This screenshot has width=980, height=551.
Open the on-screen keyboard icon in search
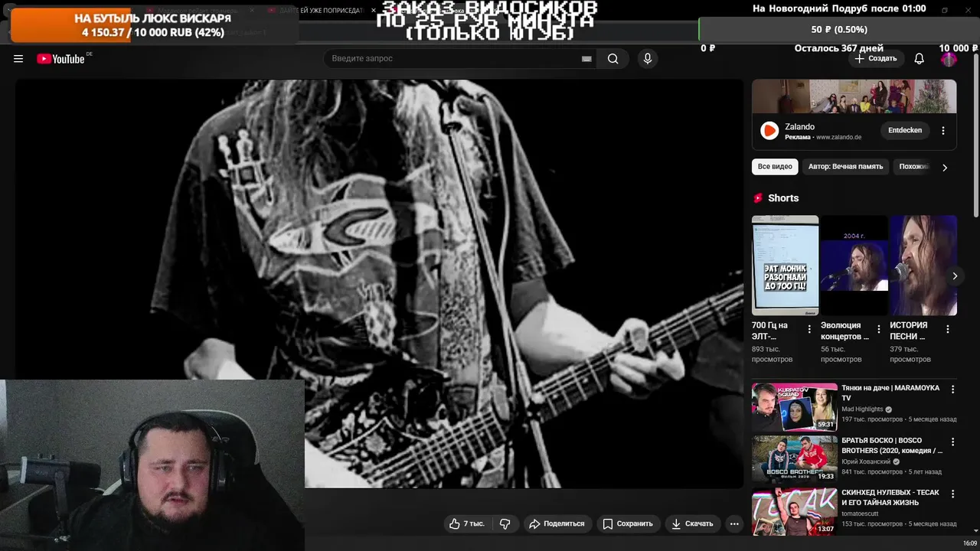coord(586,59)
